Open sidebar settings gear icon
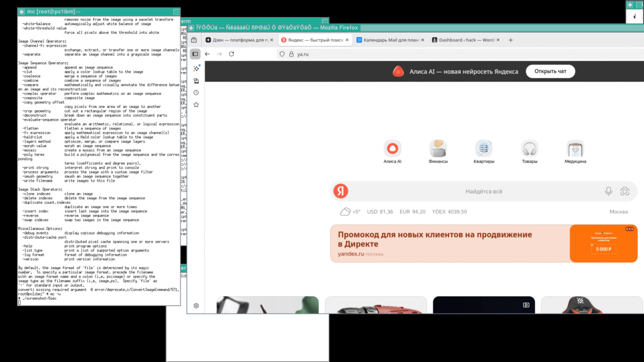 pyautogui.click(x=196, y=305)
